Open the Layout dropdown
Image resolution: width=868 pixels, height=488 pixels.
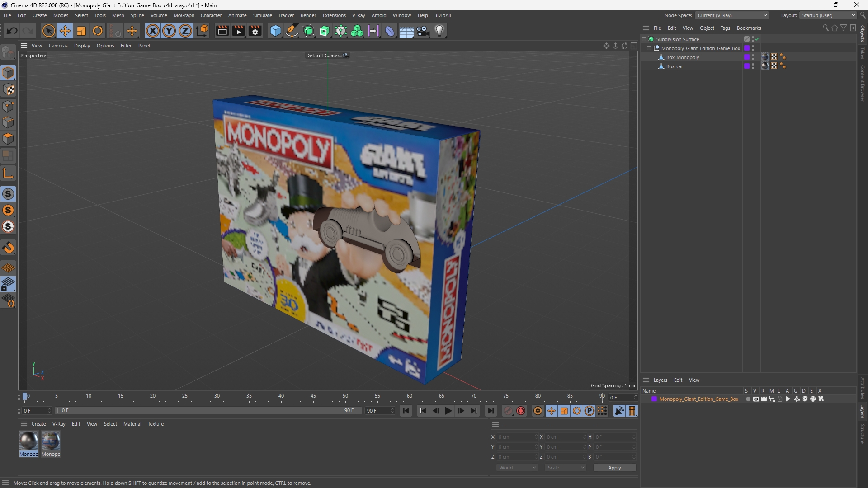(828, 15)
